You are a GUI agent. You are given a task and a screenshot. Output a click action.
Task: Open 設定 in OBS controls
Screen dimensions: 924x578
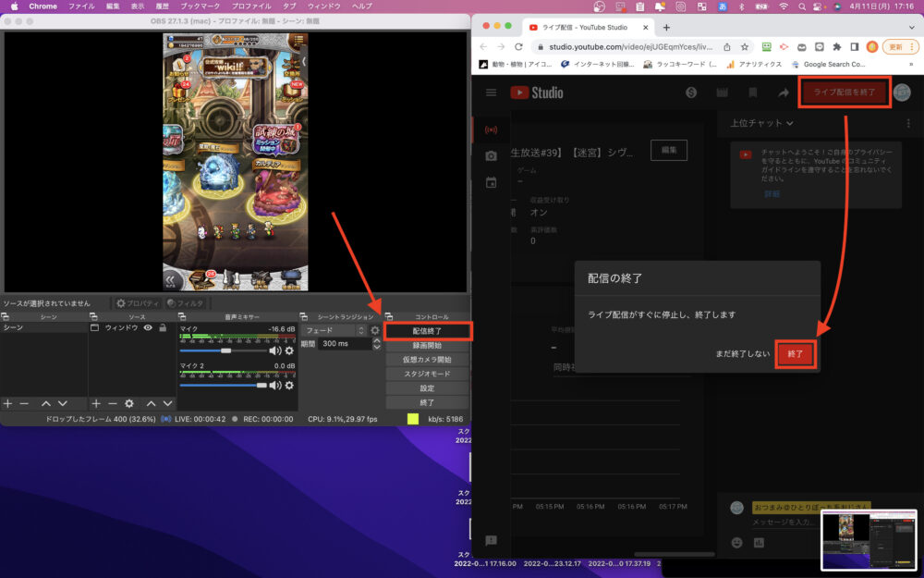(427, 388)
